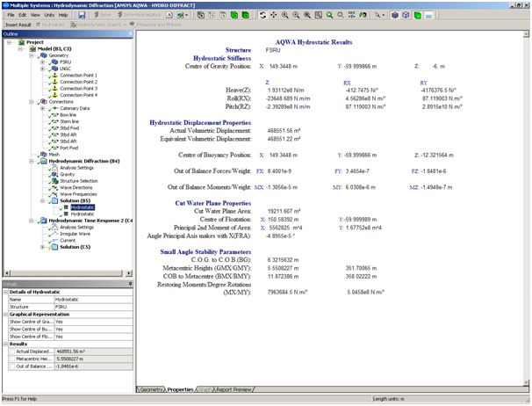Click the Insert Result toolbar button

(x=18, y=25)
